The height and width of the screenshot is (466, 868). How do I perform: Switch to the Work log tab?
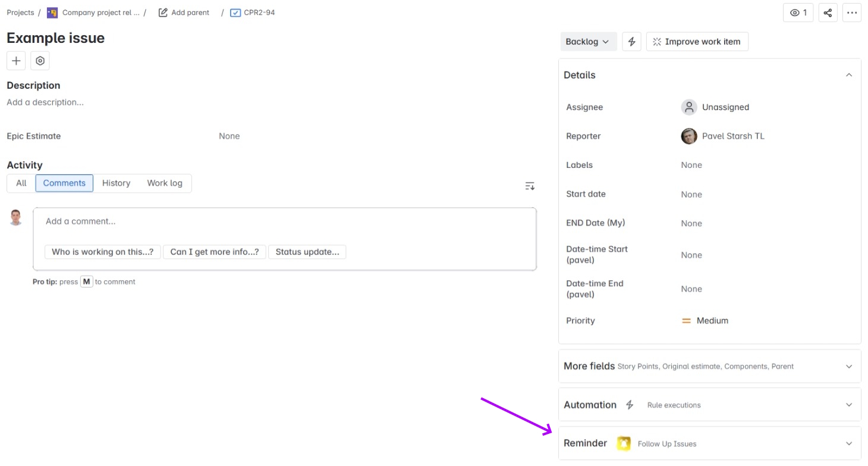pyautogui.click(x=165, y=183)
